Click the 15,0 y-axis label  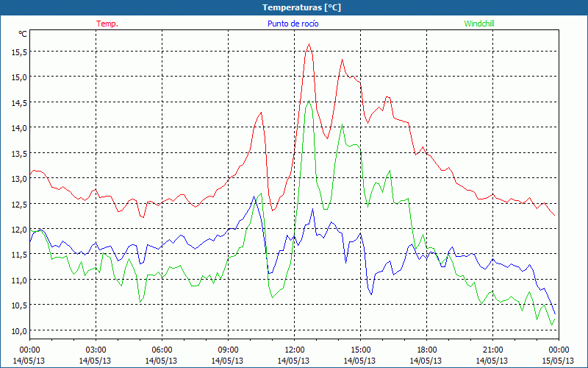(19, 77)
